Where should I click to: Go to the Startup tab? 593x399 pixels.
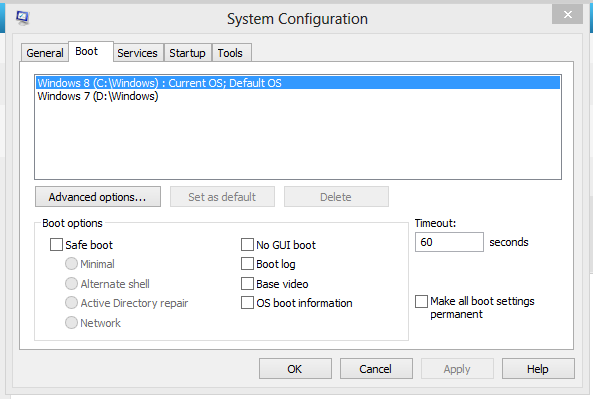coord(187,53)
